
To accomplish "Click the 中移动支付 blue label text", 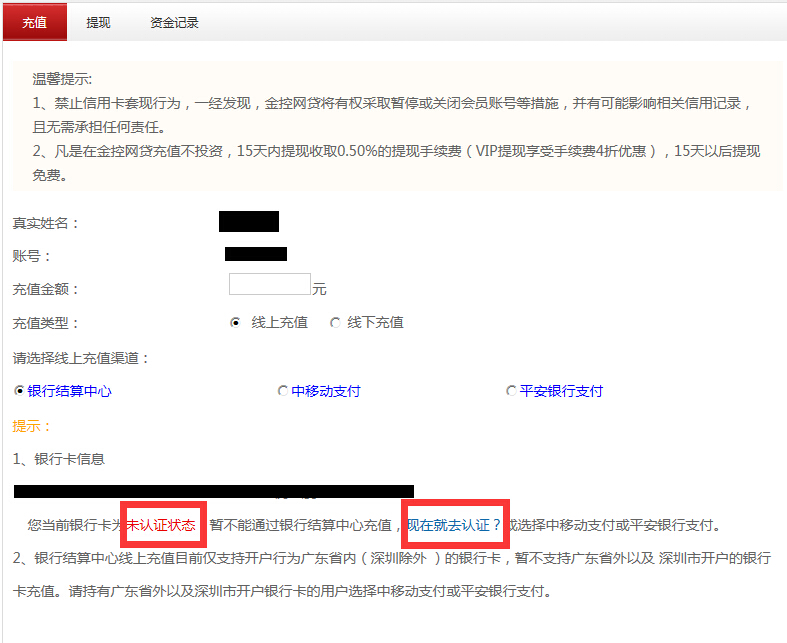I will (325, 391).
